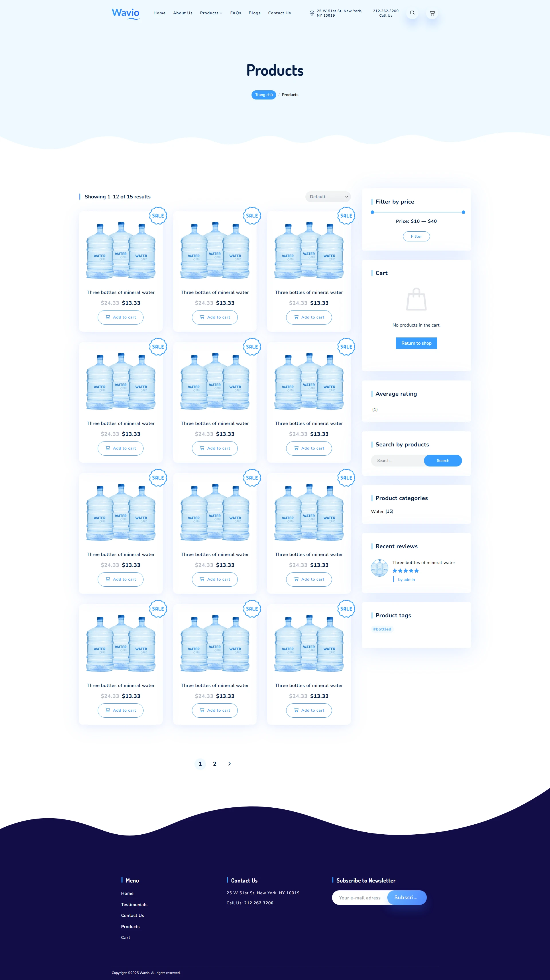Screen dimensions: 550x980
Task: Go to next page arrow in pagination
Action: coord(229,764)
